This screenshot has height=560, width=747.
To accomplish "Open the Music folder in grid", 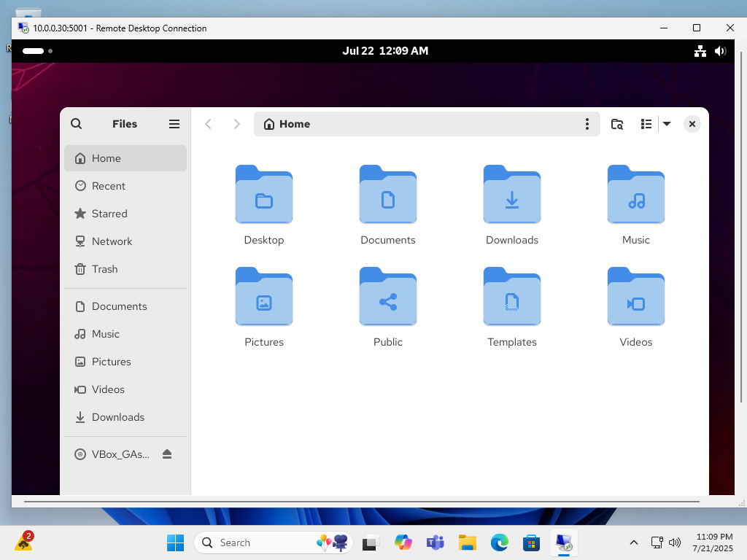I will (635, 195).
